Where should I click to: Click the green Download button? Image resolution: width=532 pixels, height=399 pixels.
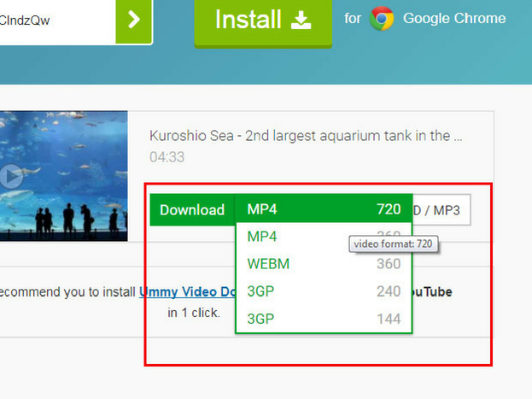[x=192, y=210]
